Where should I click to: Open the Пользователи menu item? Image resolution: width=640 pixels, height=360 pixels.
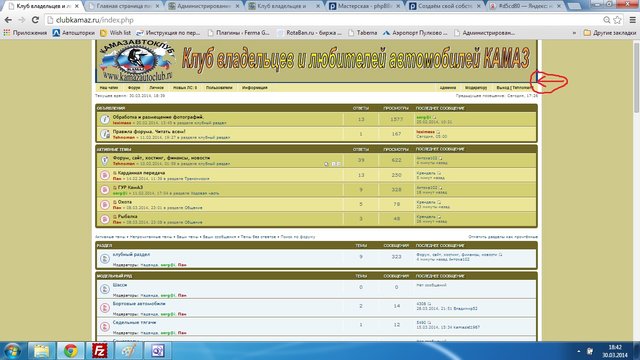[219, 88]
